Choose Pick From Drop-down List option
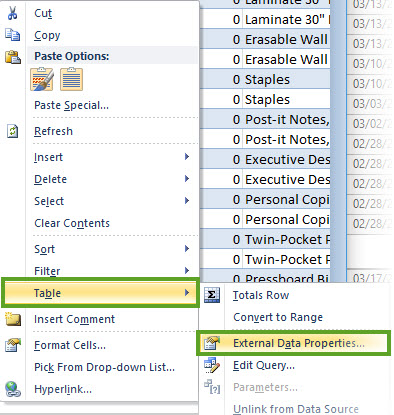Screen dimensions: 394x415 (x=104, y=367)
